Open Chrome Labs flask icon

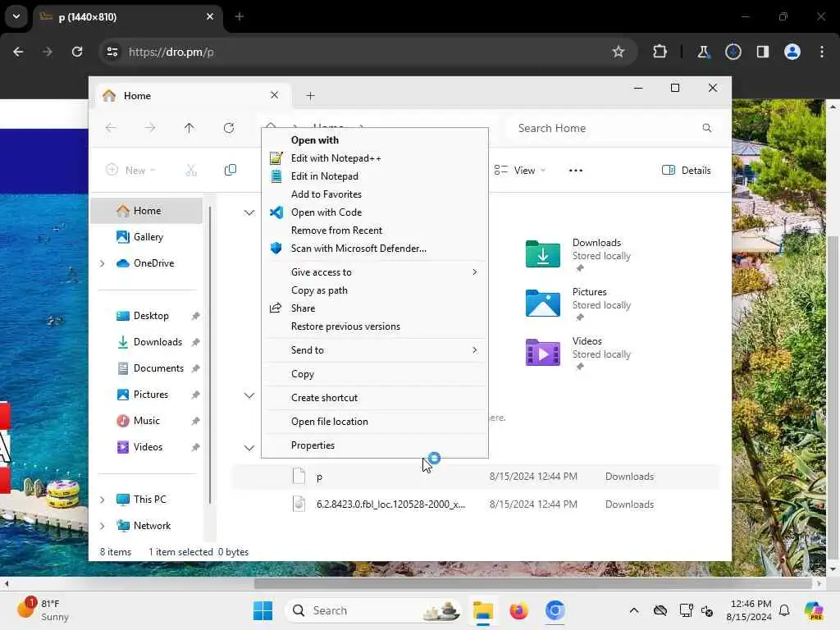(x=703, y=52)
